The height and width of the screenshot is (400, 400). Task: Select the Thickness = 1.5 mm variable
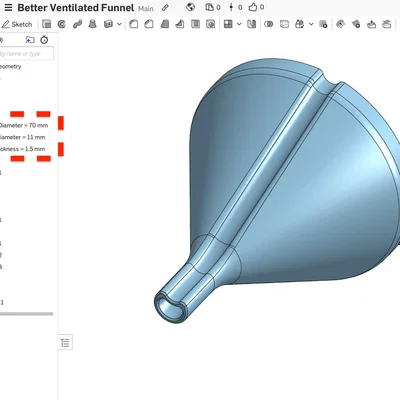click(23, 149)
